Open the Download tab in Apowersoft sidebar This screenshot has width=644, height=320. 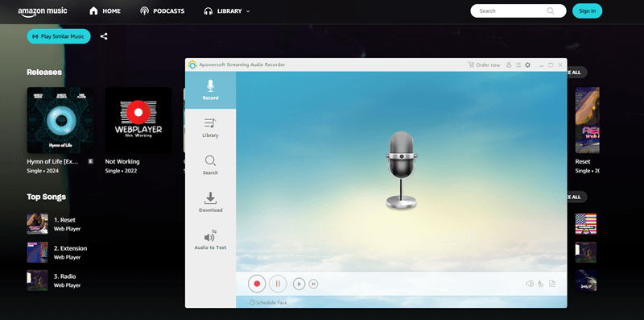click(210, 202)
